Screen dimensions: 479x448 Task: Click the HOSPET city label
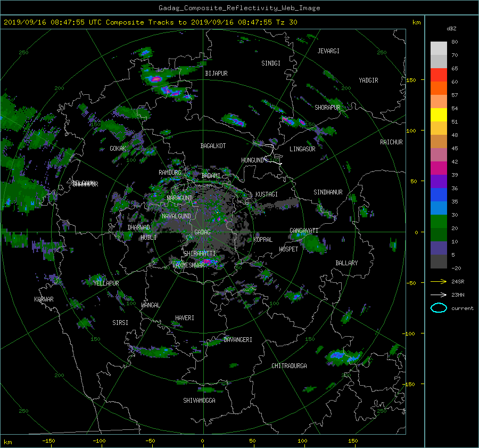click(288, 249)
